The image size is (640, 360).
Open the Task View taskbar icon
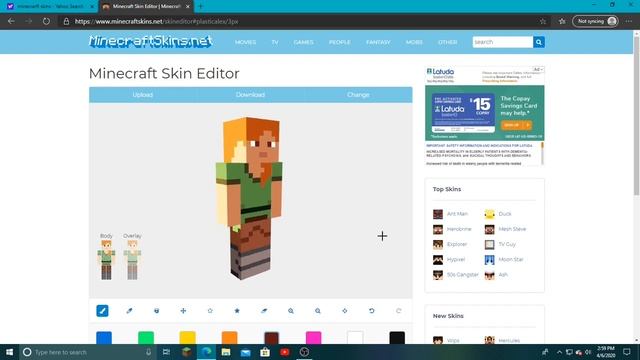click(166, 352)
